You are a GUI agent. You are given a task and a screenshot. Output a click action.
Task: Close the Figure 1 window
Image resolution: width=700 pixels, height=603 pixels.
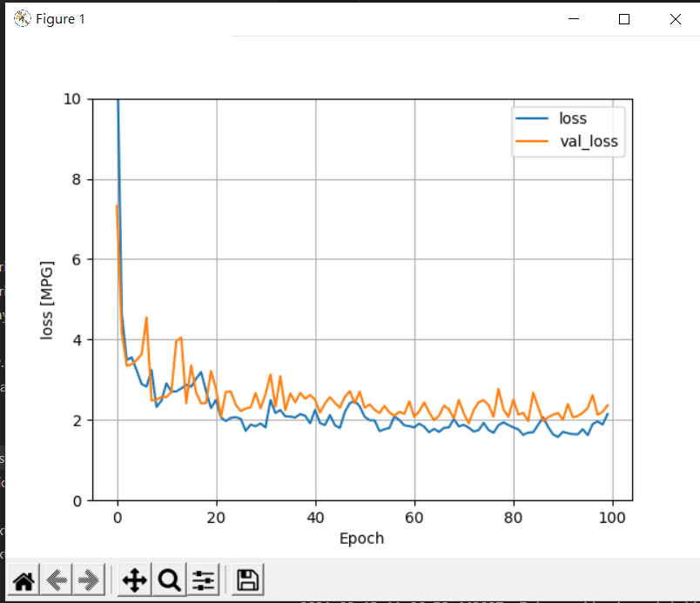676,19
